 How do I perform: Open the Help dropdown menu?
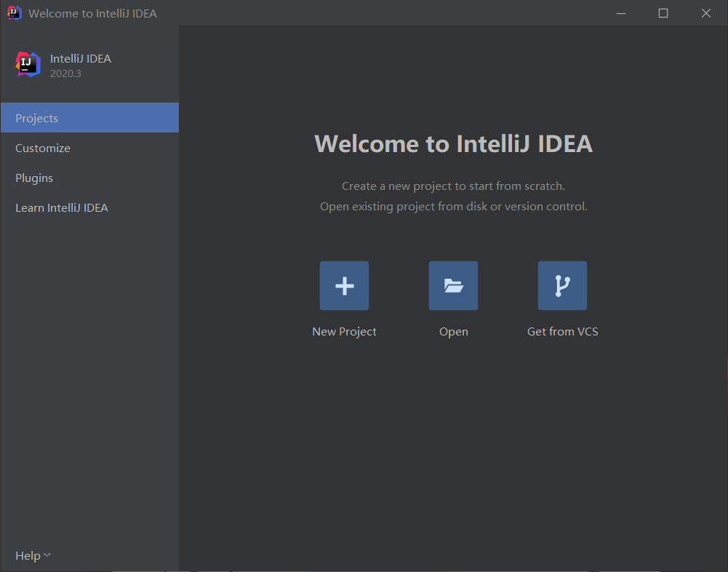28,555
